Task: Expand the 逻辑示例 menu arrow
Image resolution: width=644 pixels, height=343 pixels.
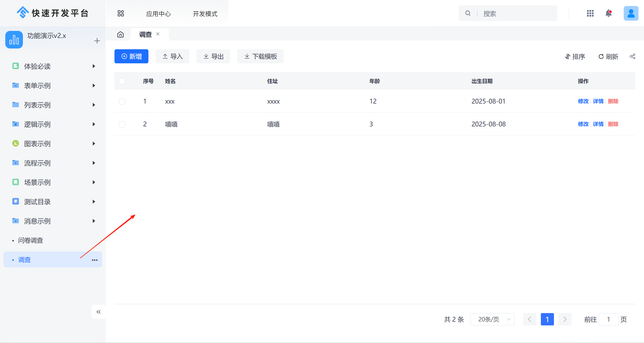Action: pos(94,124)
